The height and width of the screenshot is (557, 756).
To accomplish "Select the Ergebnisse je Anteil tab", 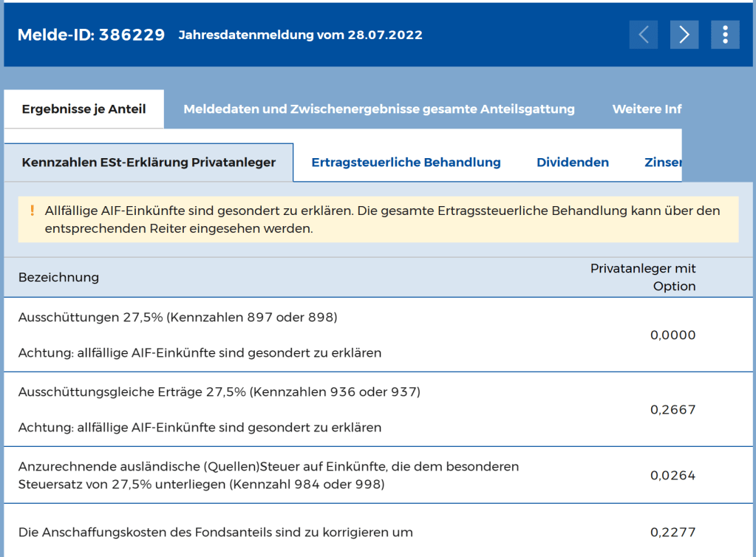I will click(x=84, y=109).
